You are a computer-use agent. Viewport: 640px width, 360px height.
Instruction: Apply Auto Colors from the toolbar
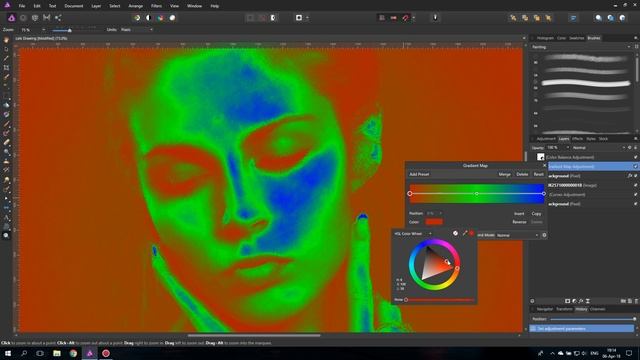pos(160,18)
